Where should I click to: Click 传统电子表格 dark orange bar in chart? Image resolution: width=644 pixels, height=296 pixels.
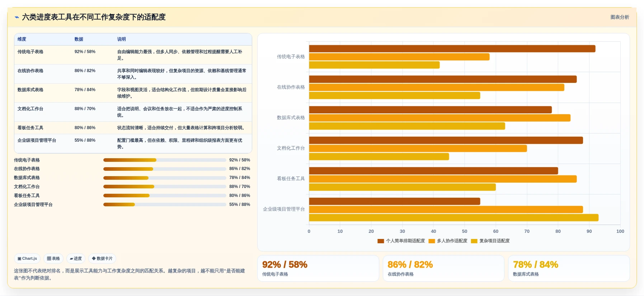tap(452, 49)
